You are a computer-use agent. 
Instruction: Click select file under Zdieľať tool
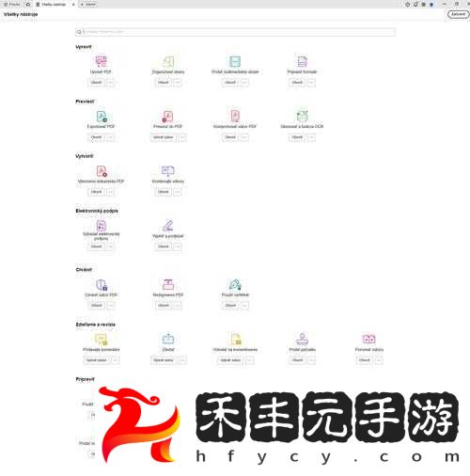(164, 360)
